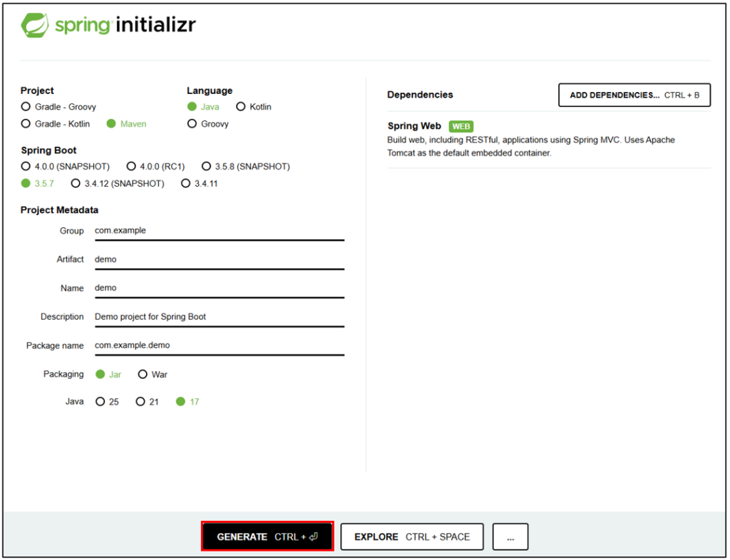Click the Description text field
This screenshot has height=560, width=730.
pyautogui.click(x=219, y=316)
